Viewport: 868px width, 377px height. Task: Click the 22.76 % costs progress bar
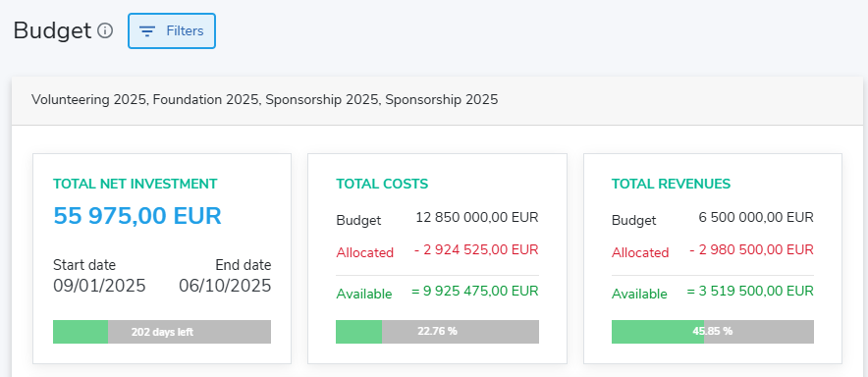(x=437, y=332)
